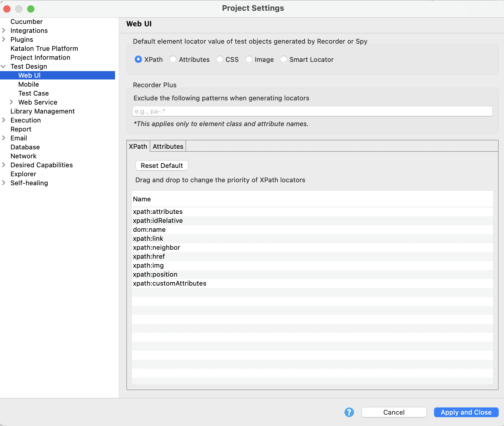Switch to the Attributes tab

168,146
